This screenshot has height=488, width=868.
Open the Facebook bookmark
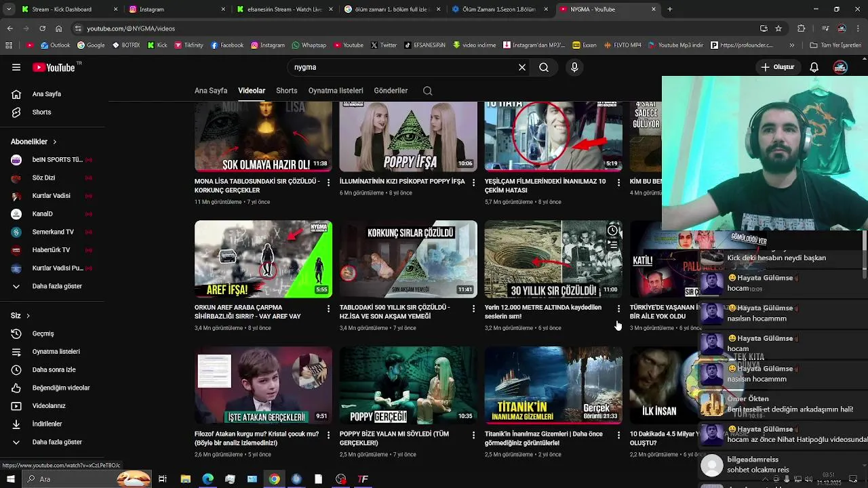click(x=226, y=45)
